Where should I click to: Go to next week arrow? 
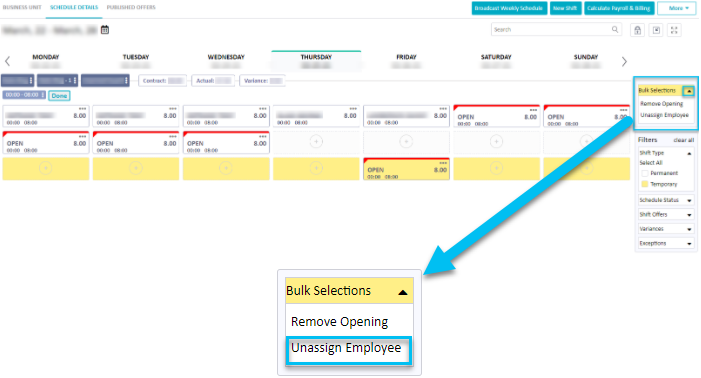pyautogui.click(x=624, y=61)
